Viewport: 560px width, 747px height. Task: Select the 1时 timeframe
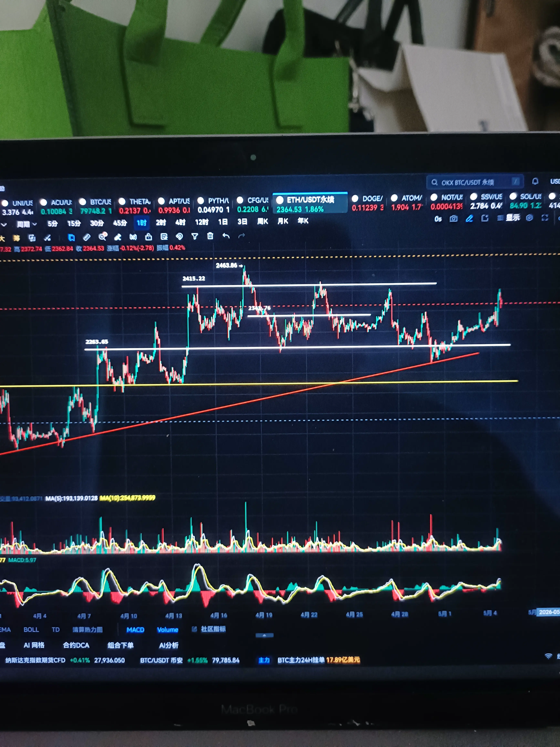click(141, 223)
